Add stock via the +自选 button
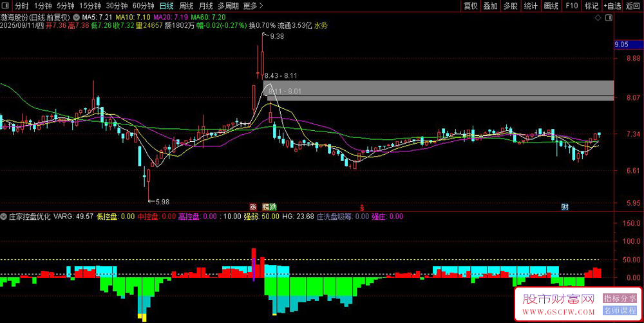The image size is (644, 323). click(612, 6)
